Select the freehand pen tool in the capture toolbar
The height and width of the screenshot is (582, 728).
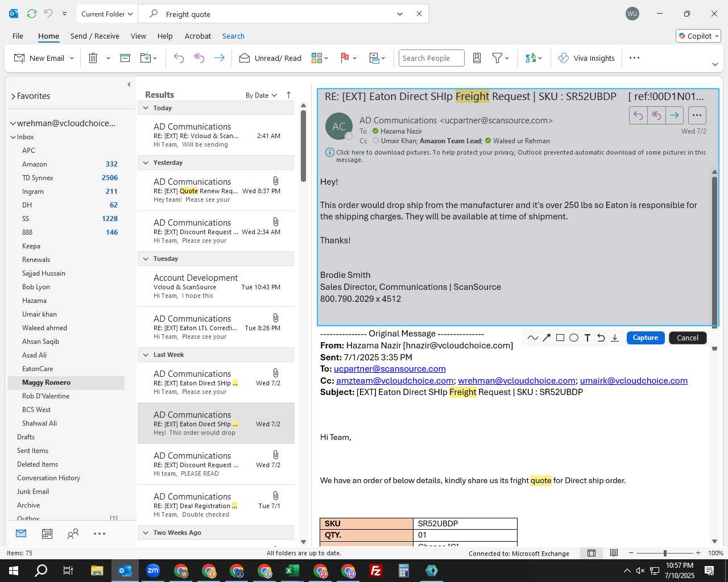point(532,338)
